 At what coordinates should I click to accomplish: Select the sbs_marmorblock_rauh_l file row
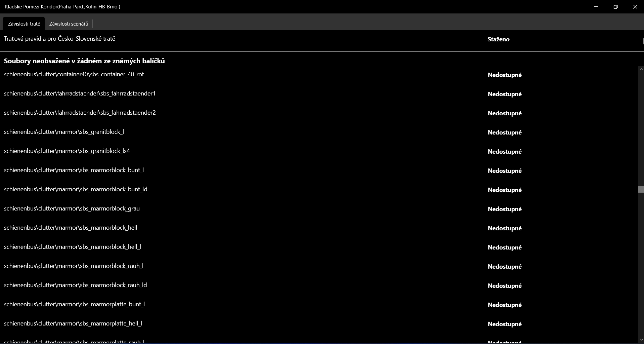coord(318,266)
